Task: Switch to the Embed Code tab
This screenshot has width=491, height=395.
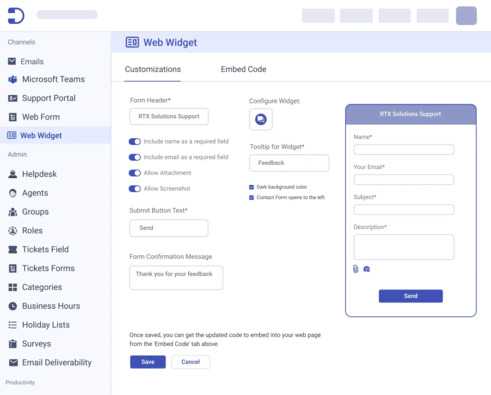Action: pyautogui.click(x=243, y=69)
